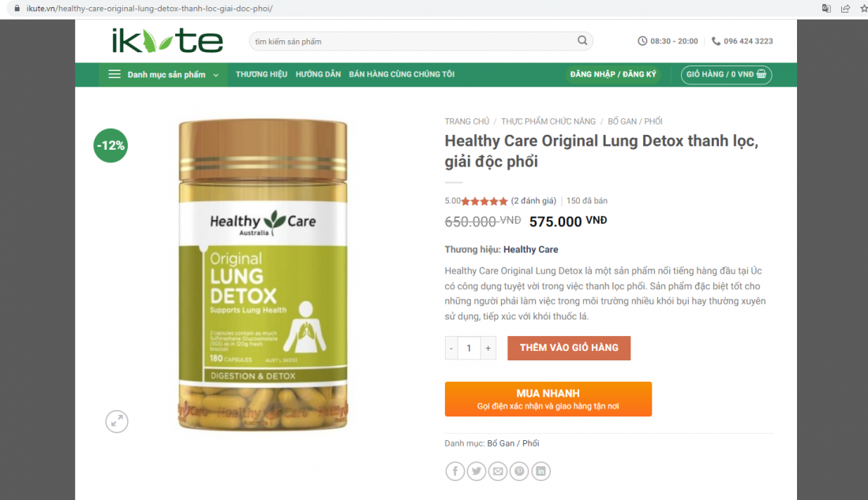
Task: Click the MUA NHANH button
Action: coord(548,399)
